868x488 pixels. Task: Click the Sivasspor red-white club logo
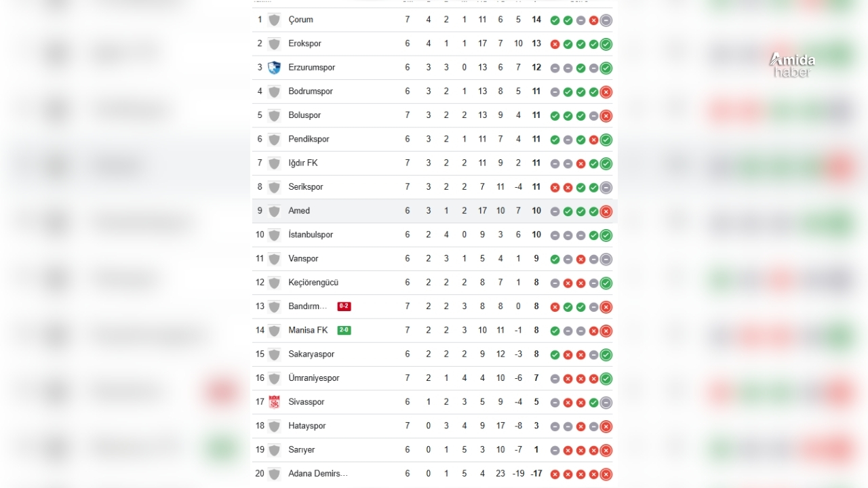274,402
